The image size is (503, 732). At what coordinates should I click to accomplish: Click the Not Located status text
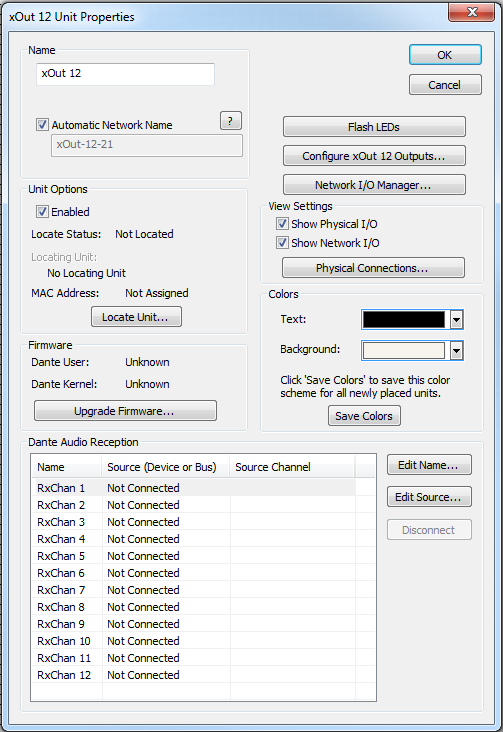coord(144,234)
